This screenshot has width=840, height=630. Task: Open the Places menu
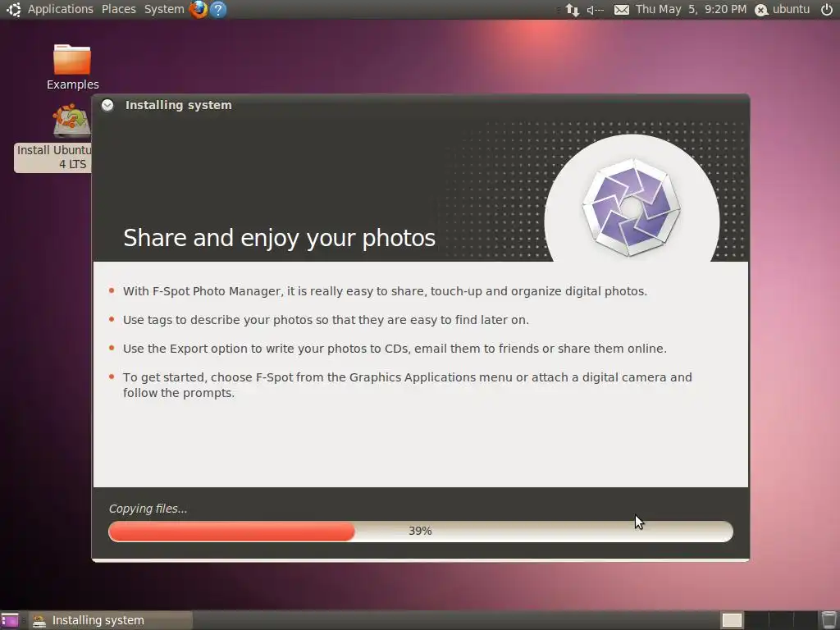[x=118, y=9]
